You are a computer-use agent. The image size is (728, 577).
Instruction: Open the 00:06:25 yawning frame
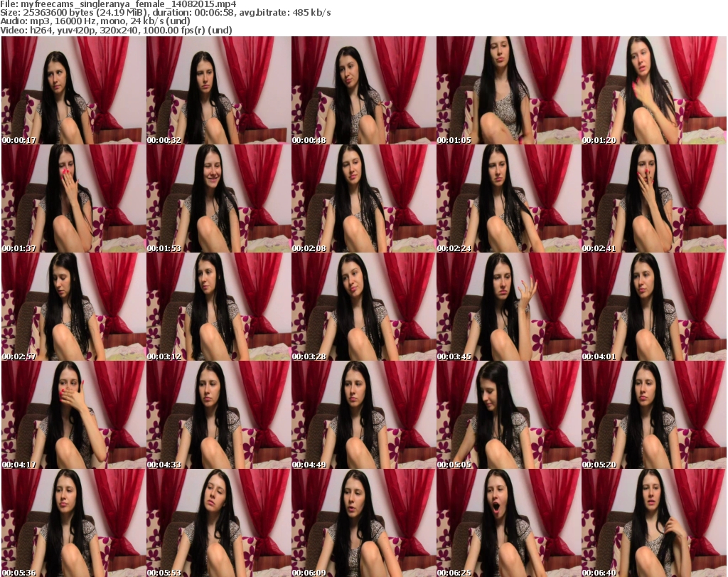(508, 523)
